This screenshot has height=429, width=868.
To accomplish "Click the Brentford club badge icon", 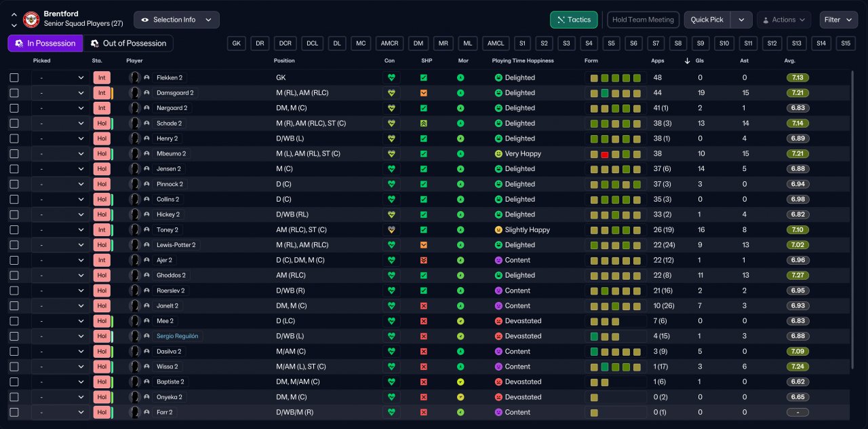I will [31, 19].
